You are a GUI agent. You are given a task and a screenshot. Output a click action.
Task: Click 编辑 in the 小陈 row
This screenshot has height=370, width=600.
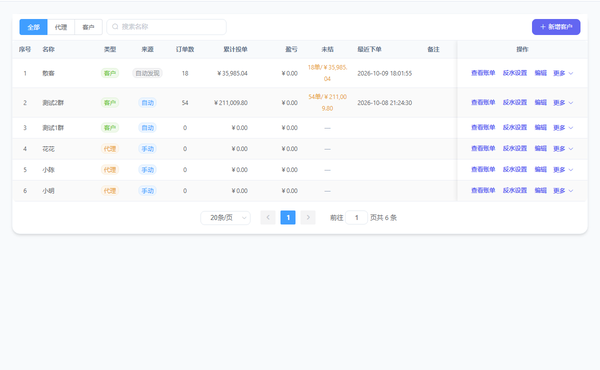(x=540, y=170)
